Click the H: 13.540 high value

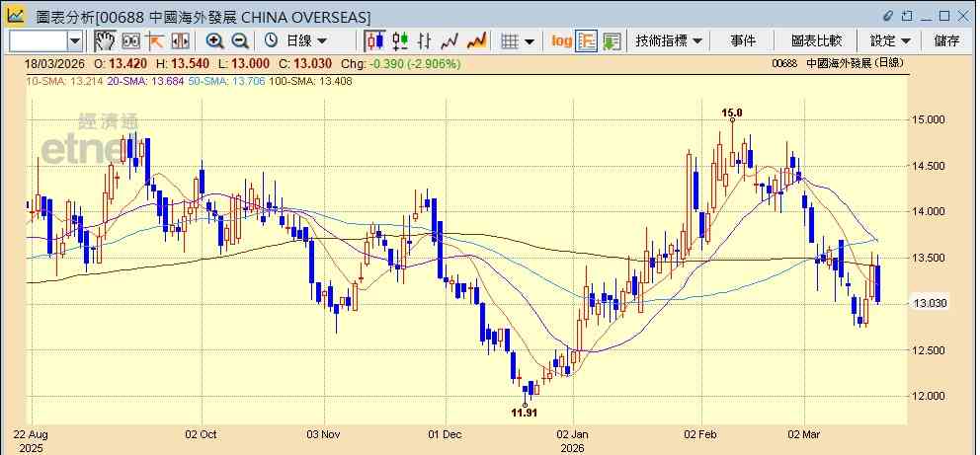click(x=183, y=64)
